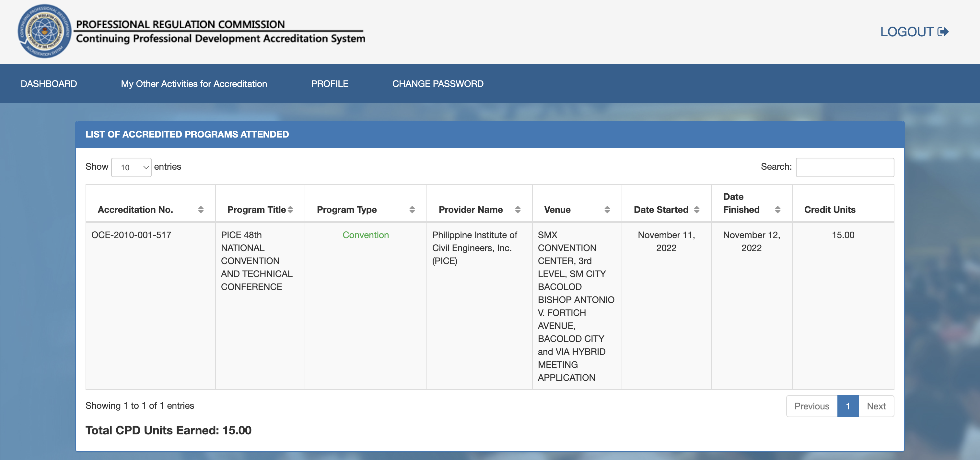Select pagination page 1
980x460 pixels.
[x=848, y=406]
